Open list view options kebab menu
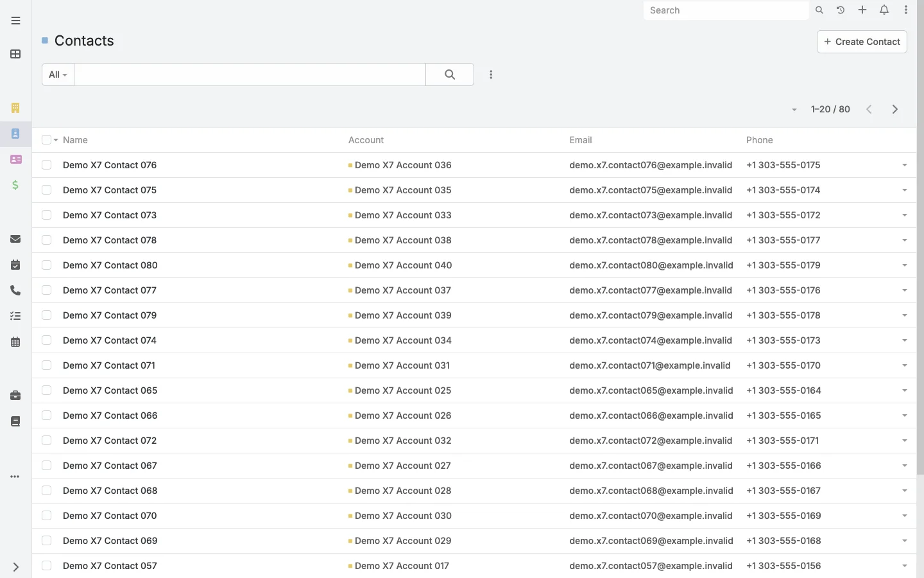924x578 pixels. (491, 74)
